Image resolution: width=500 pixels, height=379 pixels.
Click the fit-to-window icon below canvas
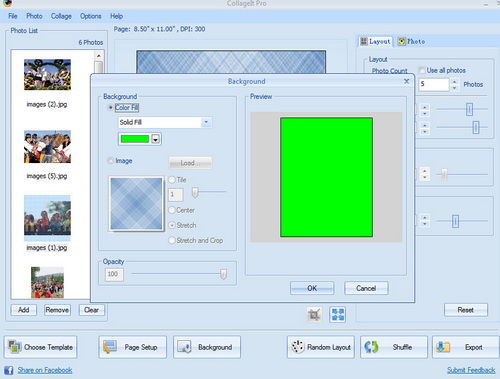coord(337,314)
